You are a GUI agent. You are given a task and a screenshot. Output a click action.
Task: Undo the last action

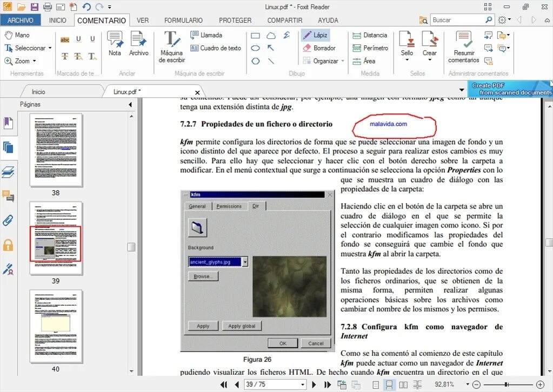(86, 6)
